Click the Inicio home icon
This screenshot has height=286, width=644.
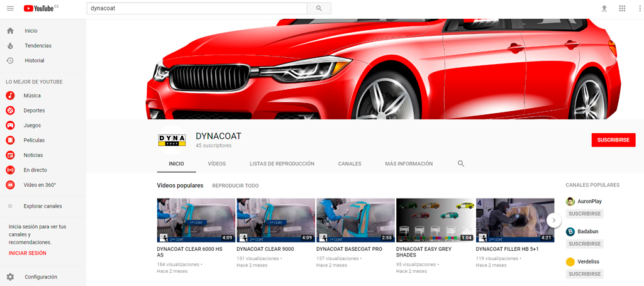10,31
